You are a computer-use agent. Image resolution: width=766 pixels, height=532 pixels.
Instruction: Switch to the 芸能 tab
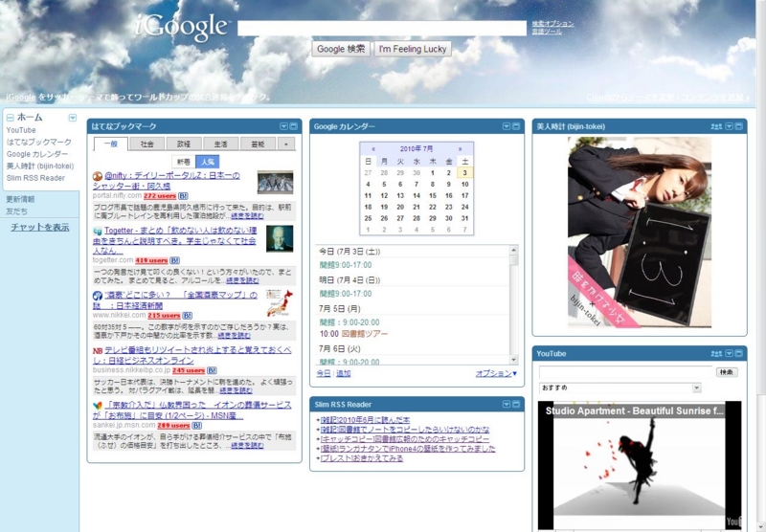click(x=258, y=144)
